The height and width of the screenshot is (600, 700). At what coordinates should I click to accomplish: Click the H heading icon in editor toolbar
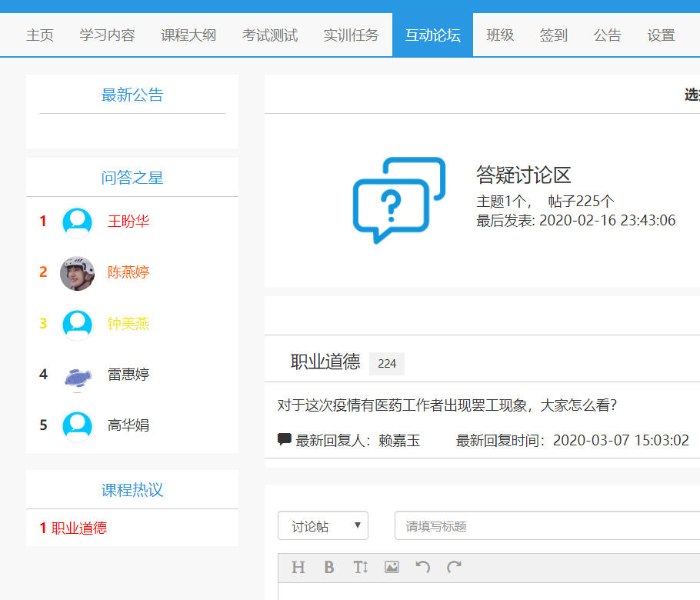pos(298,568)
